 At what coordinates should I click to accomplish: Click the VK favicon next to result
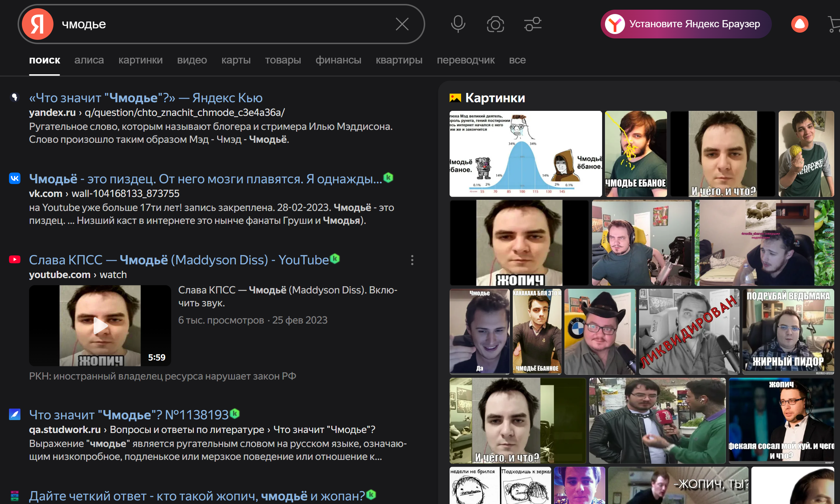15,178
